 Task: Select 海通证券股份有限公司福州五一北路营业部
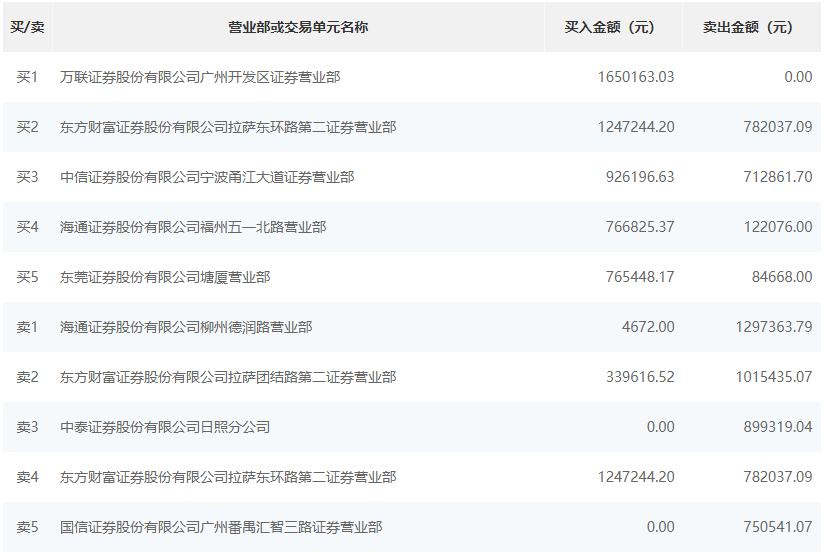tap(193, 227)
